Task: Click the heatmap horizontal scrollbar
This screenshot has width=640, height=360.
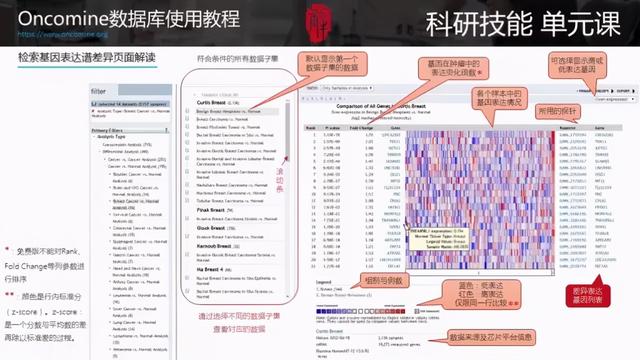Action: (x=480, y=272)
